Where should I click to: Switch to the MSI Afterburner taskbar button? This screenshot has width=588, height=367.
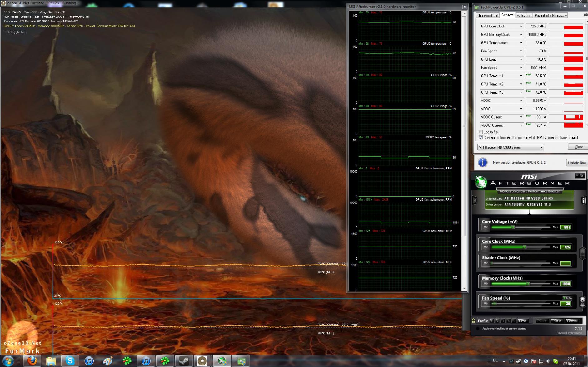pyautogui.click(x=222, y=361)
